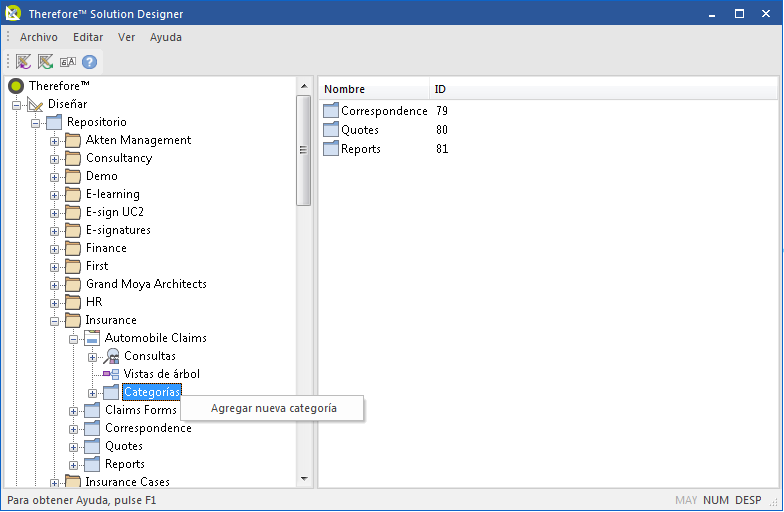Sort list by Nombre column header

[374, 89]
